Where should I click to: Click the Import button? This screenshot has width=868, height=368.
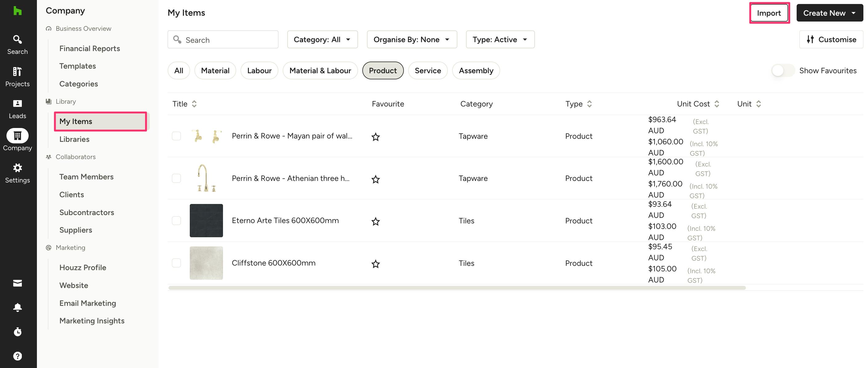tap(769, 13)
